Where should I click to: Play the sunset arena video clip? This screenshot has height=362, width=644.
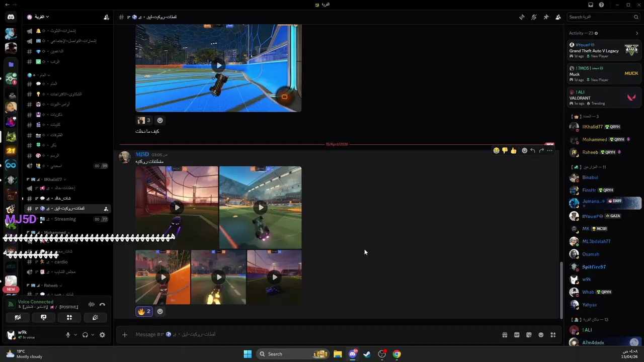click(x=177, y=207)
